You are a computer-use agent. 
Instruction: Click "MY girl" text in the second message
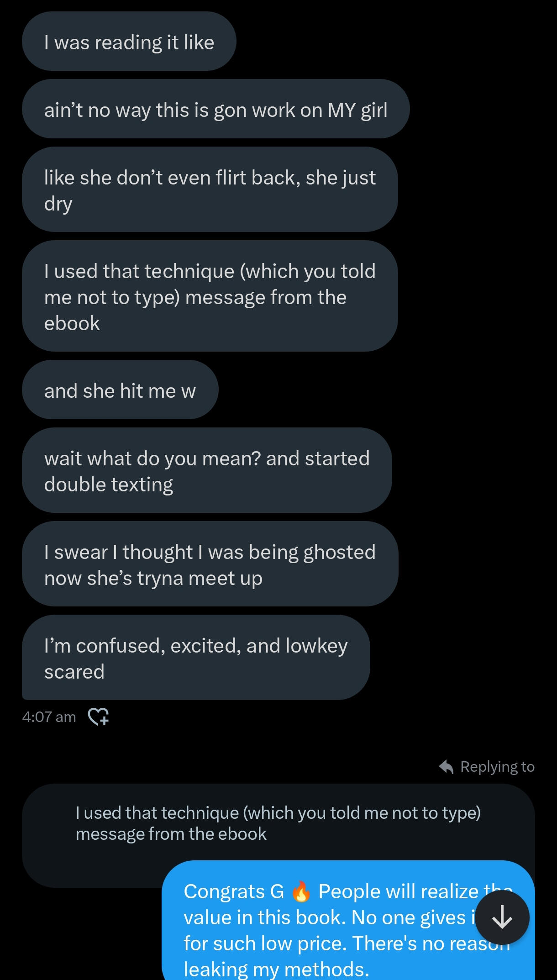[357, 110]
